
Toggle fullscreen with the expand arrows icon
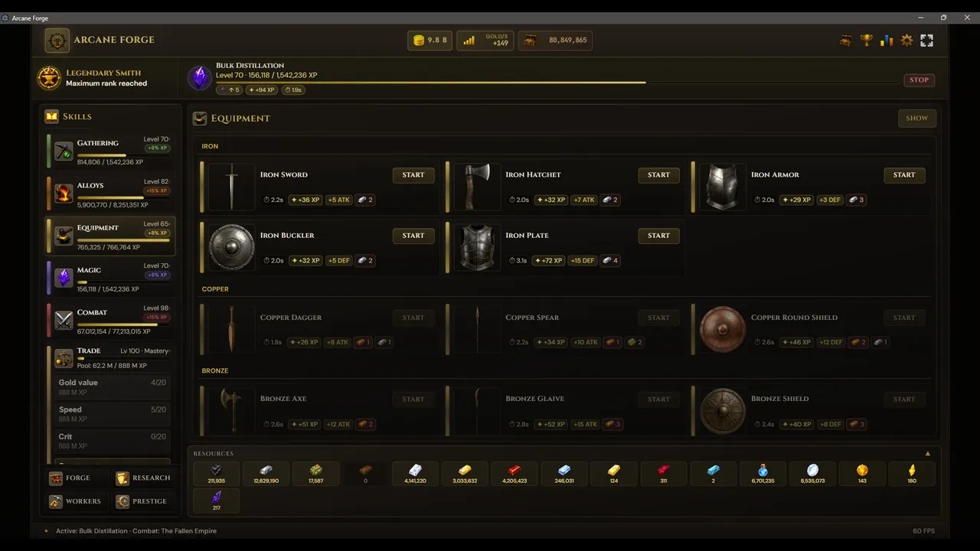(926, 41)
